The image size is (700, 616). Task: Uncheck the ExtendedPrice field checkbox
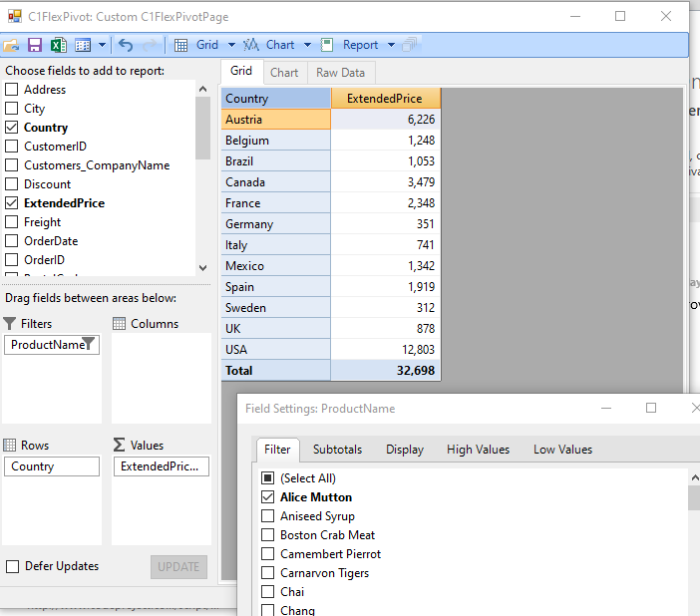coord(12,203)
